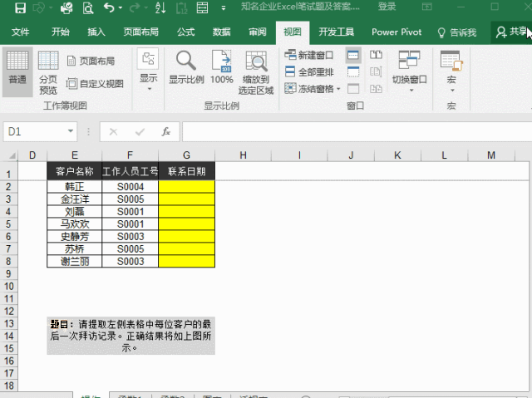This screenshot has width=532, height=398.
Task: Select column G header
Action: click(x=186, y=155)
